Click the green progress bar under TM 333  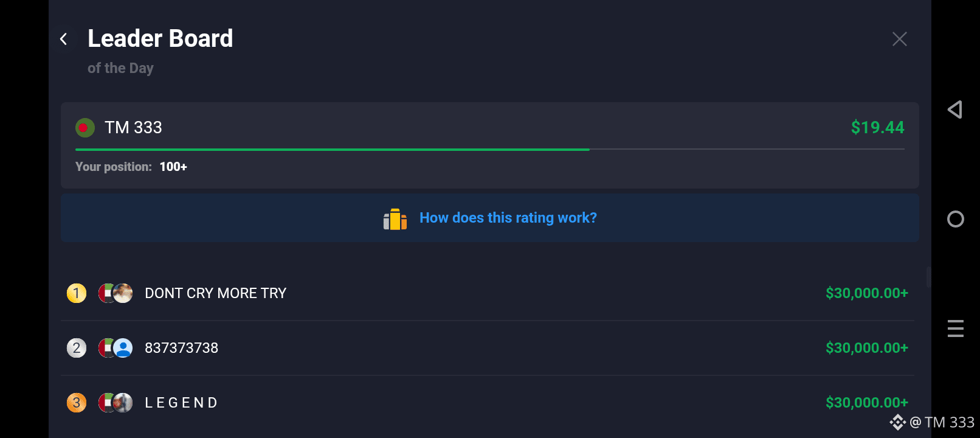coord(332,149)
